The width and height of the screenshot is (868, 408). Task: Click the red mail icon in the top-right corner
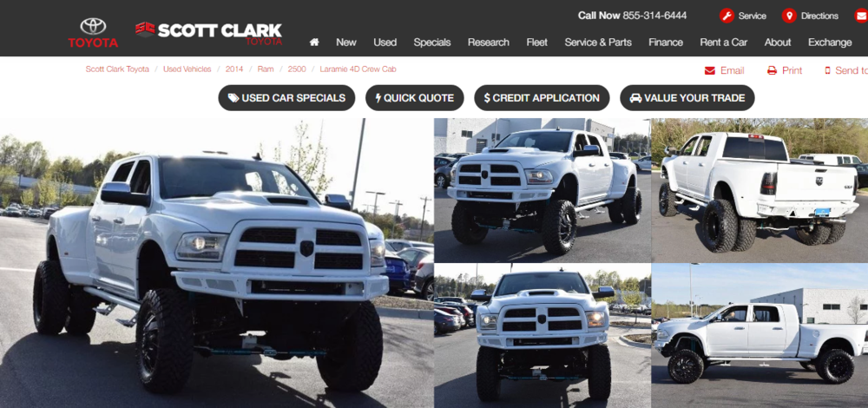861,16
